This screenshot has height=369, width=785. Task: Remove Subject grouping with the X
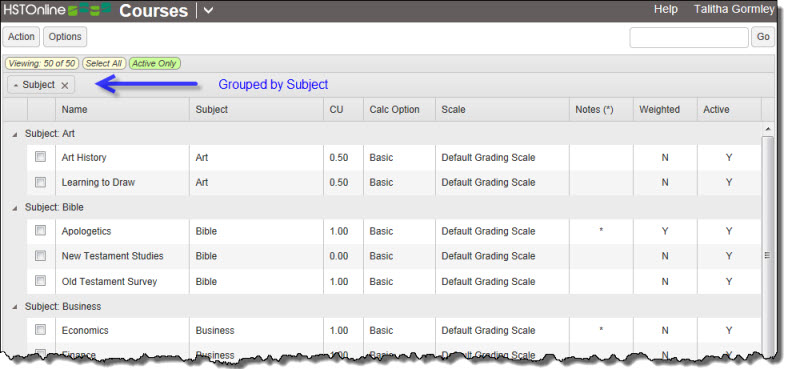tap(65, 86)
